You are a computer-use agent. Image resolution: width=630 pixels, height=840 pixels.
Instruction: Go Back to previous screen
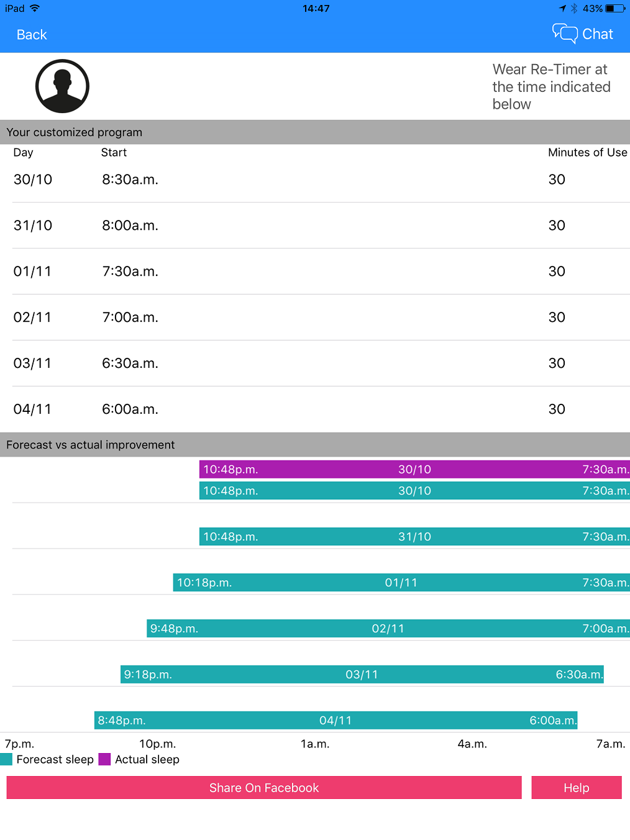tap(32, 35)
